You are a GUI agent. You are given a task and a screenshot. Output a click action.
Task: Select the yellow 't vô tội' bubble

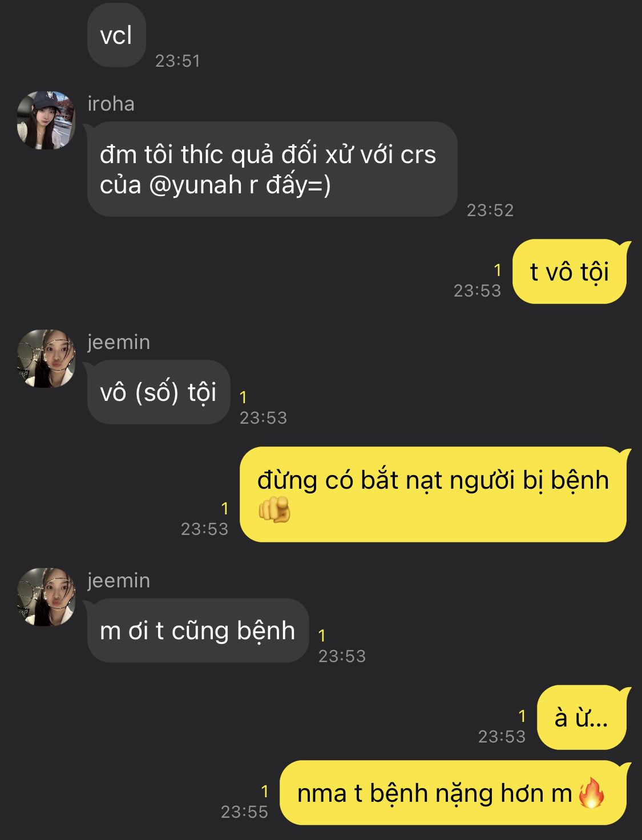[x=570, y=271]
